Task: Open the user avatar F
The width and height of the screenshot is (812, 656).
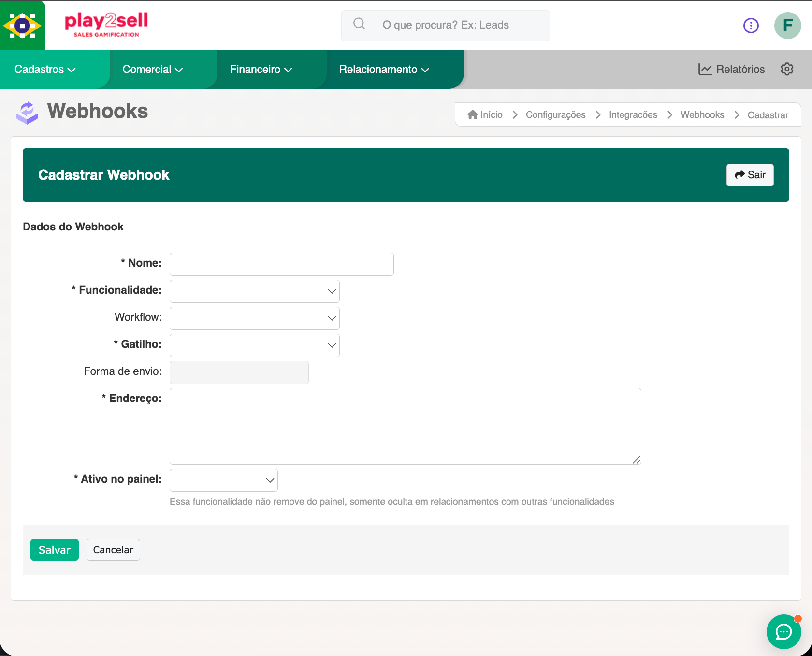Action: pos(787,26)
